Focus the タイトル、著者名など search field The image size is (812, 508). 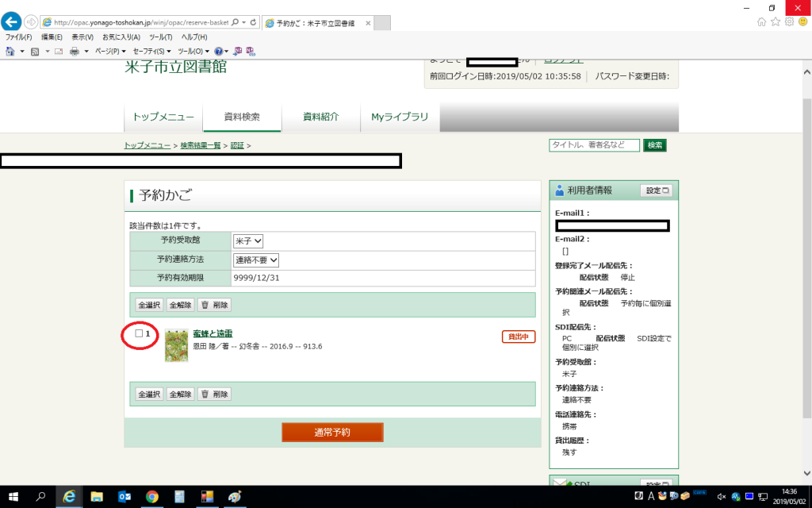click(595, 145)
